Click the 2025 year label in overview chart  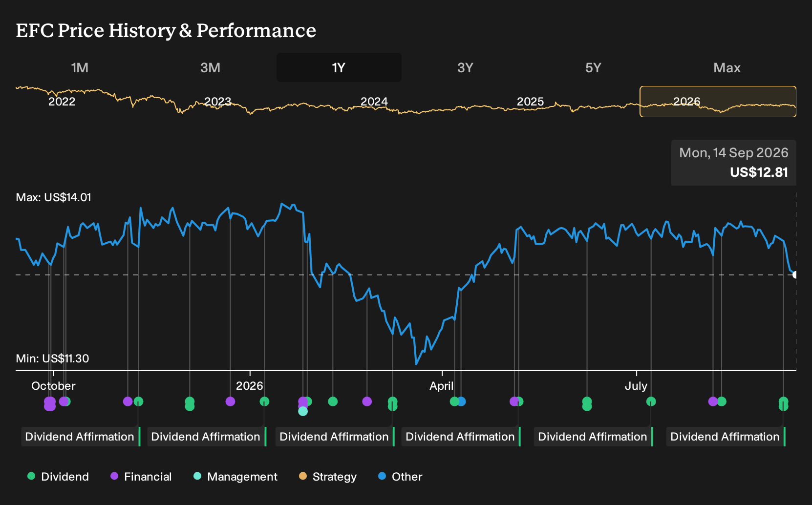(x=531, y=102)
